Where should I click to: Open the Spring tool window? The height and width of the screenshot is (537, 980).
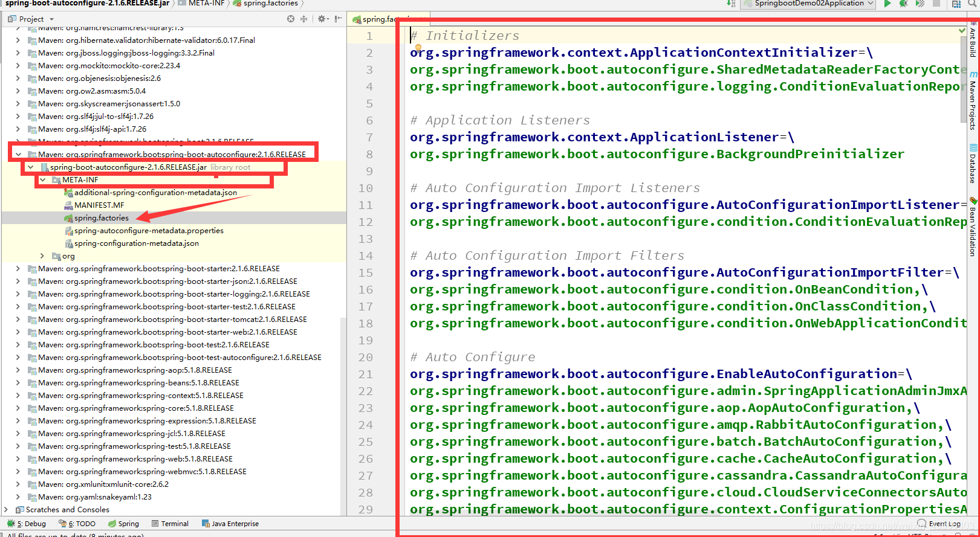[x=124, y=524]
